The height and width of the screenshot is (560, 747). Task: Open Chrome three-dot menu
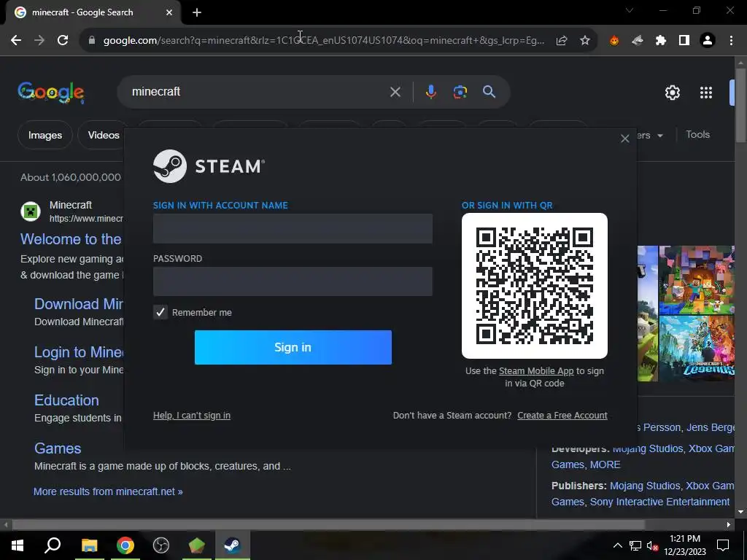pyautogui.click(x=731, y=41)
